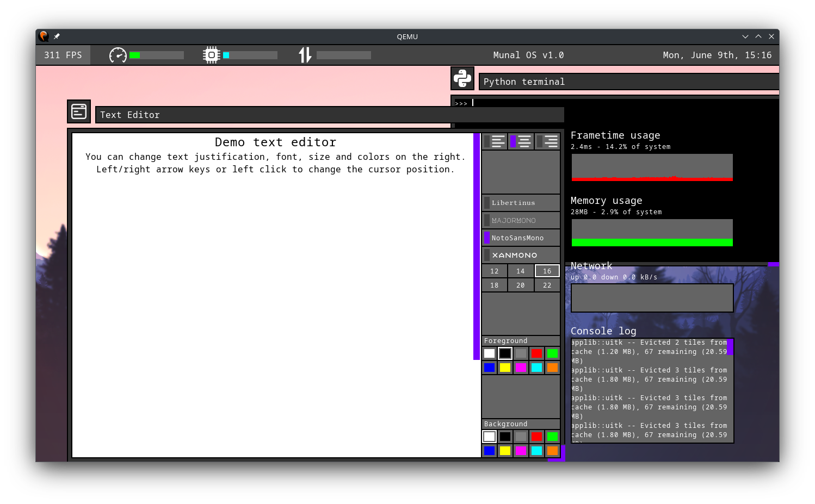
Task: Click the Python terminal title bar
Action: click(629, 82)
